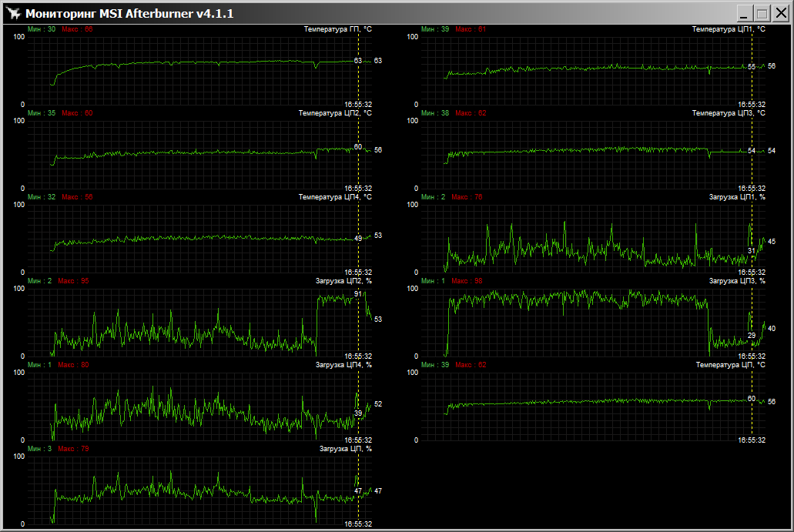Screen dimensions: 794x532
Task: Minimize the monitoring window
Action: 745,13
